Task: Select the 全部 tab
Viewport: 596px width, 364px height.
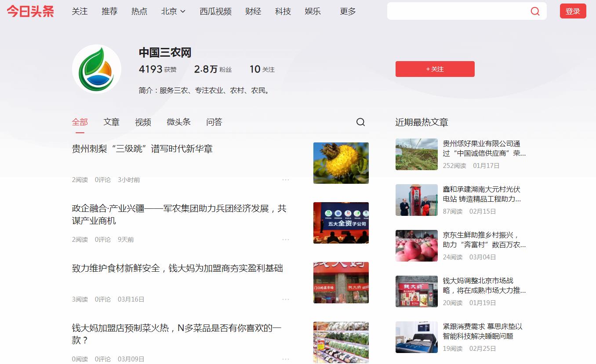Action: pyautogui.click(x=80, y=122)
